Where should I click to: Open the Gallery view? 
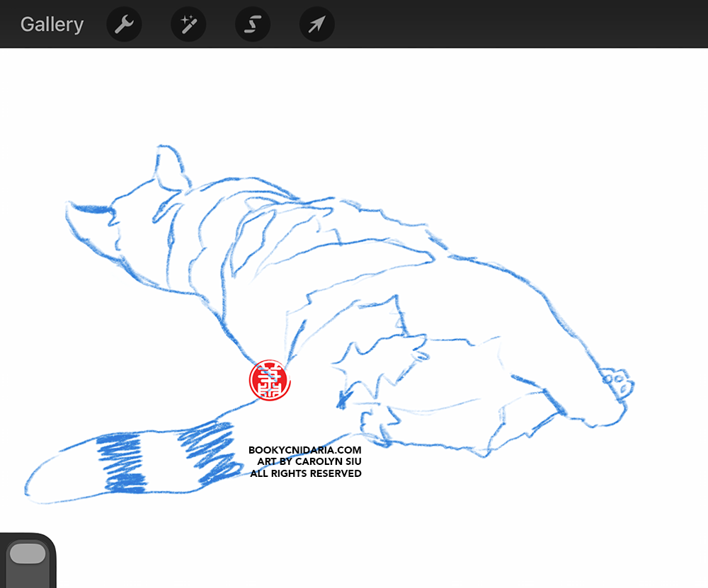tap(52, 24)
